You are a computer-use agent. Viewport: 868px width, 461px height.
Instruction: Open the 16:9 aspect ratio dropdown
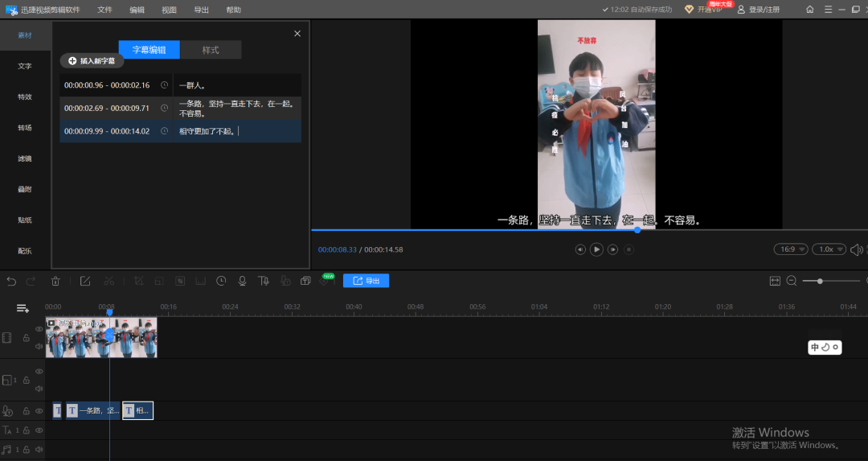pos(791,249)
